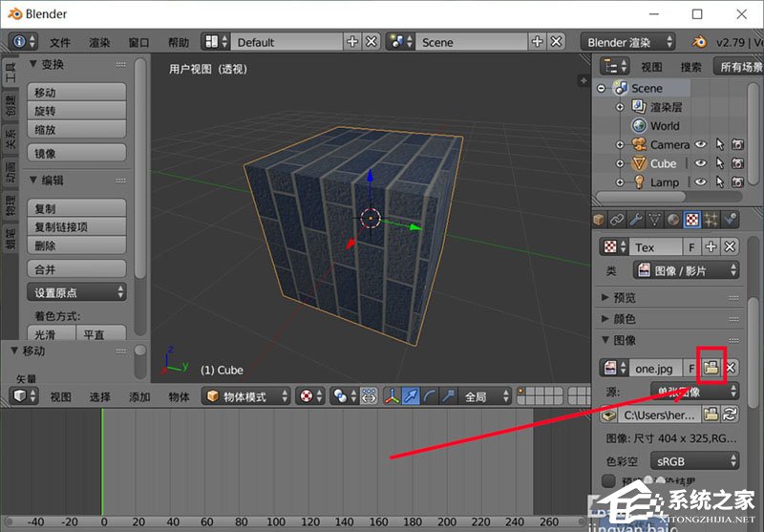
Task: Click the C:\Users file path field
Action: pyautogui.click(x=659, y=415)
